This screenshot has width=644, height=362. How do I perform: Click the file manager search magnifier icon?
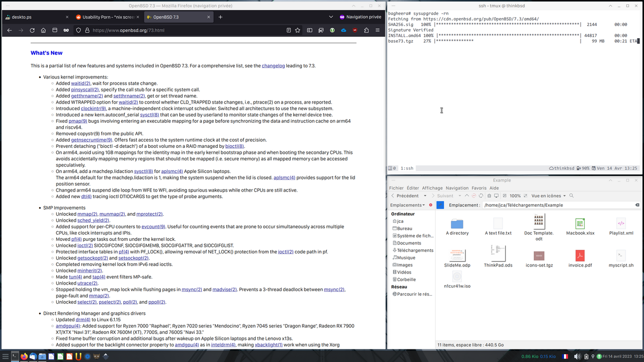coord(572,196)
